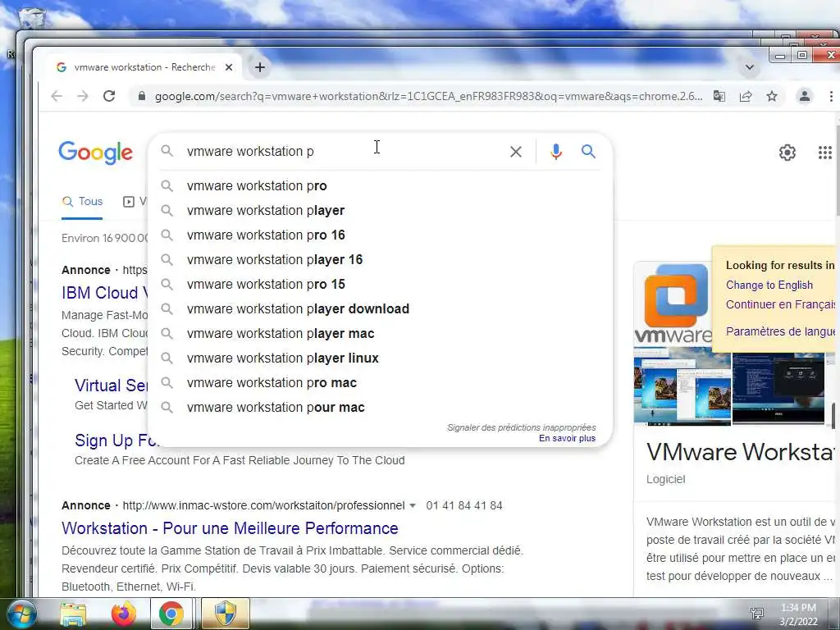Choose vmware workstation player mac suggestion
840x630 pixels.
(x=381, y=334)
